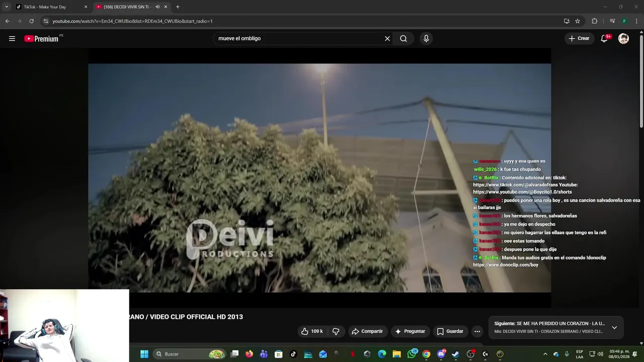Click the search magnifier button
Viewport: 644px width, 362px height.
(x=404, y=39)
